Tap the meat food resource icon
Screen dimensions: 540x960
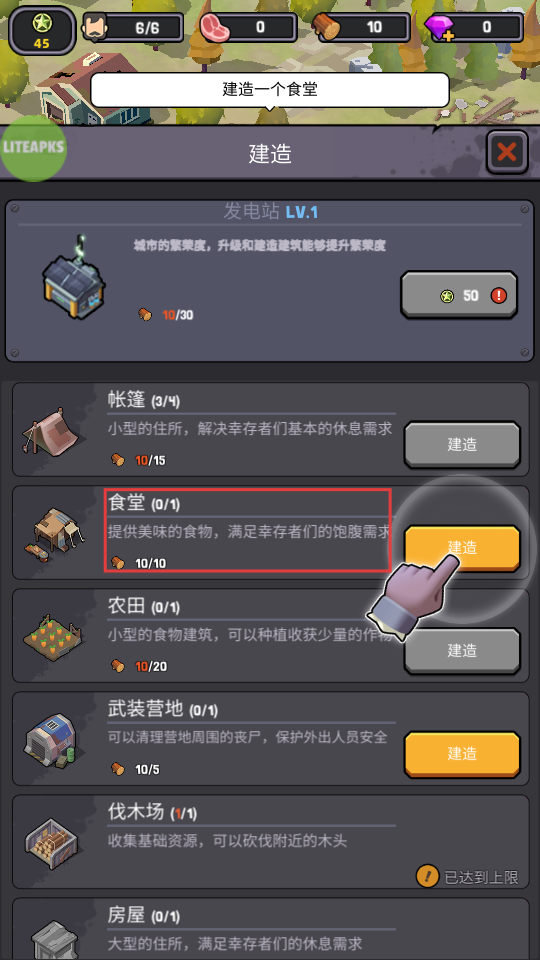(x=213, y=28)
